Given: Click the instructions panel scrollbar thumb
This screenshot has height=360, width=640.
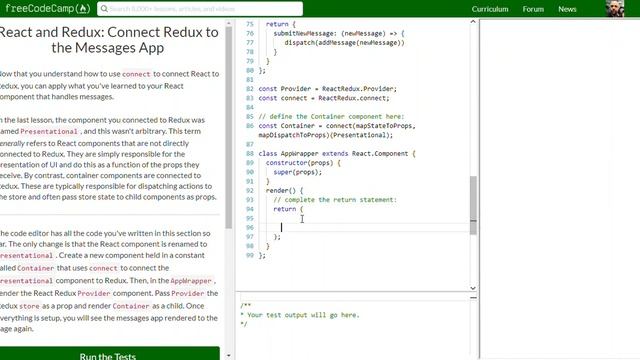Looking at the screenshot, I should pos(229,127).
